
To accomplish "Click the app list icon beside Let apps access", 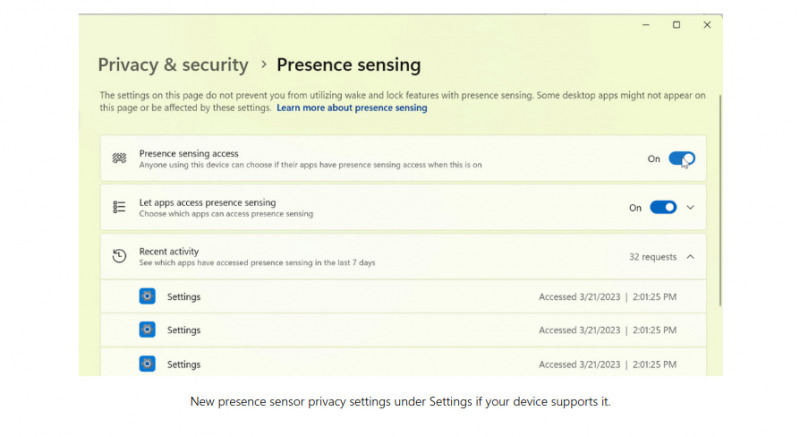I will [x=119, y=207].
